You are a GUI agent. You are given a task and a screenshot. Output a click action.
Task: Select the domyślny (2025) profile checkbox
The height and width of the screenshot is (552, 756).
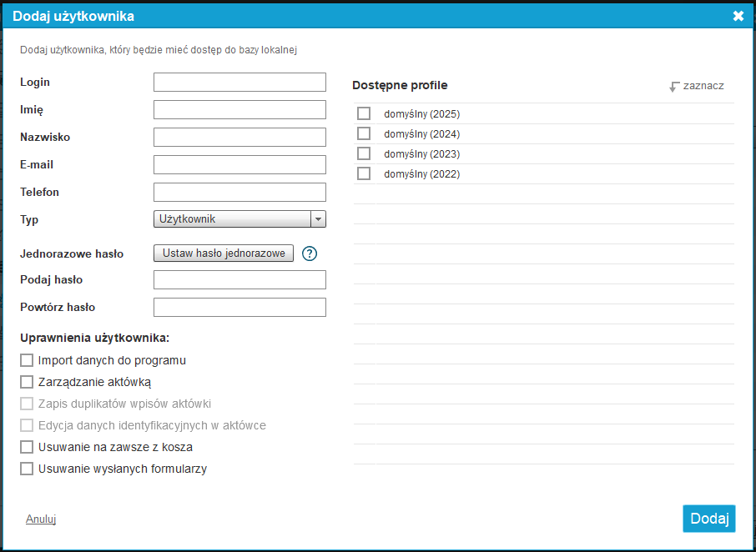(x=364, y=113)
